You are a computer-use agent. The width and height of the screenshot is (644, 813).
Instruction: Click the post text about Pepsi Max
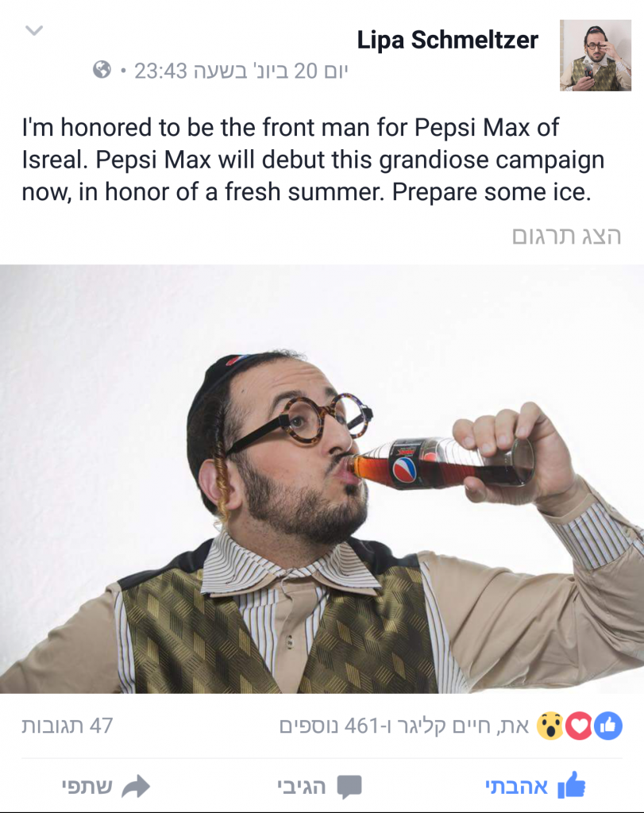313,160
